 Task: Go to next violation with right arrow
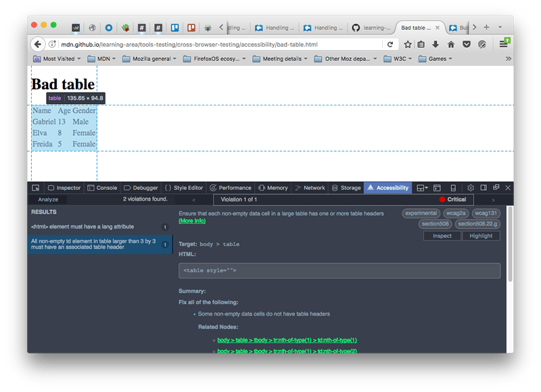pos(492,199)
